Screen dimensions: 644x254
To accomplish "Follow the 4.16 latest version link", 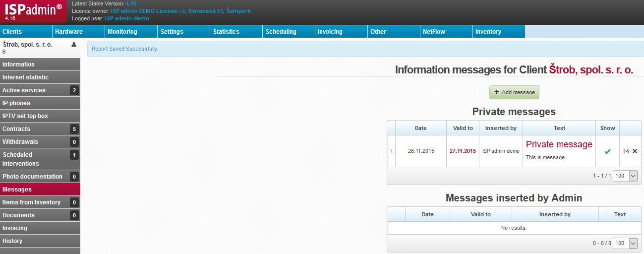I will click(131, 3).
